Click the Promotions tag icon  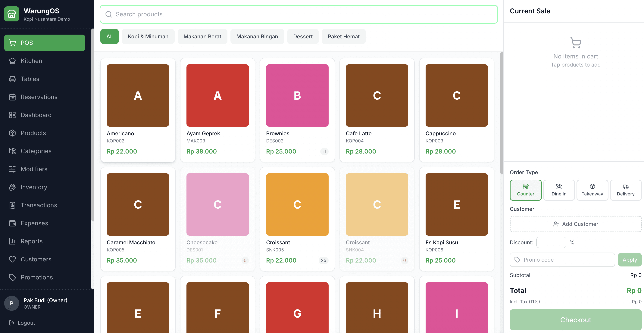(x=12, y=277)
